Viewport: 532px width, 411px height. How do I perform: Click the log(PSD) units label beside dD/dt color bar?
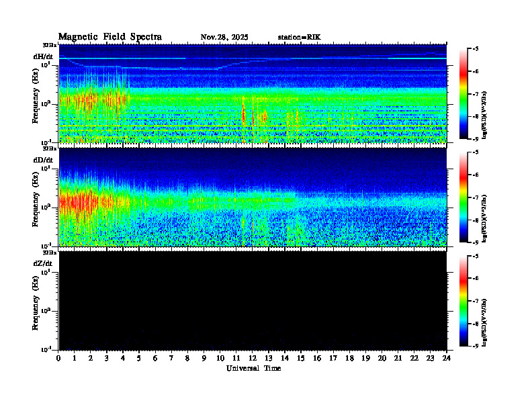[x=484, y=219]
